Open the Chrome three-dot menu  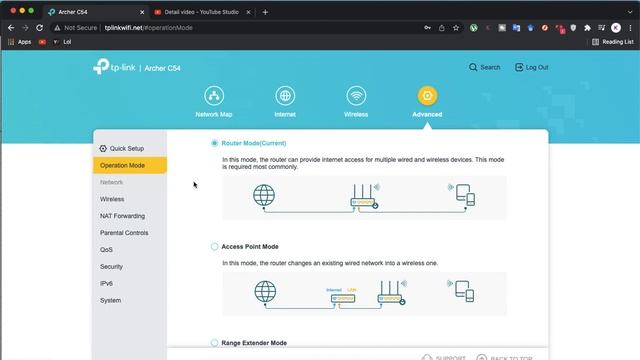click(x=630, y=28)
